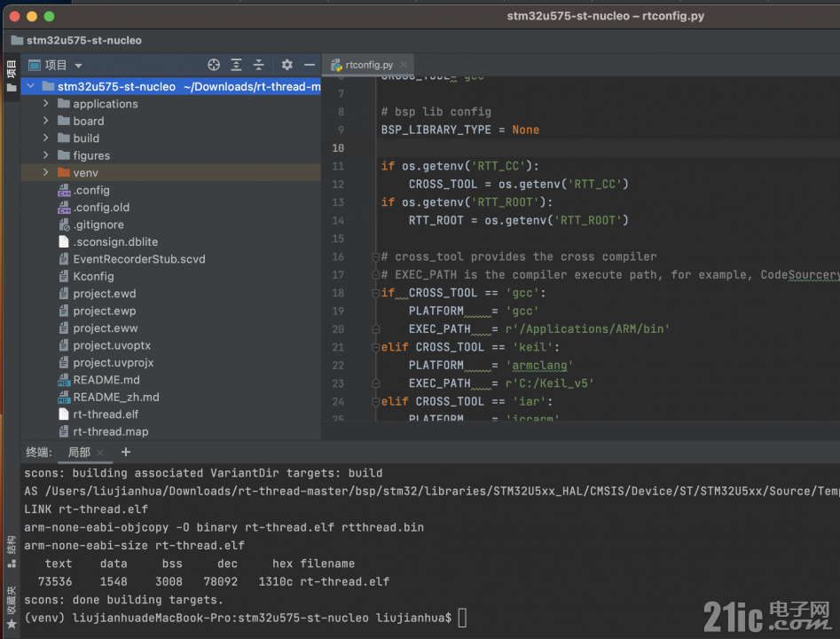Click the yellow minimize window button
This screenshot has width=840, height=639.
[32, 16]
